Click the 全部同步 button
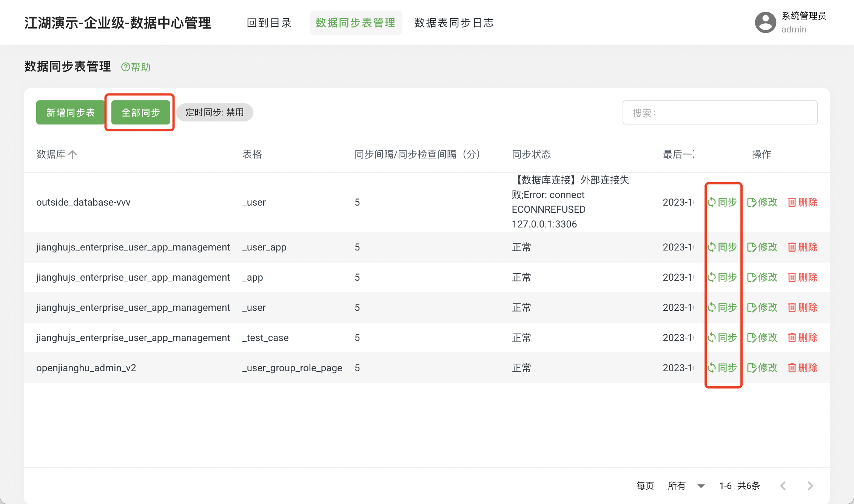The image size is (854, 504). pyautogui.click(x=140, y=112)
